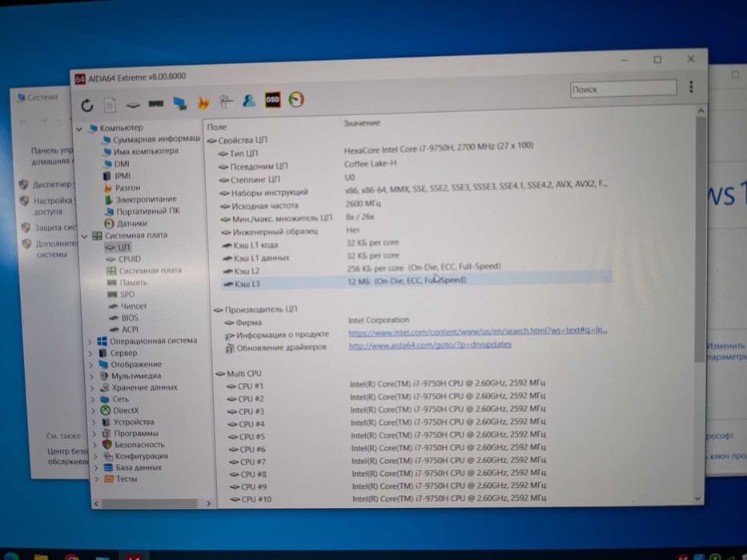
Task: Open the Тесты tree item
Action: pyautogui.click(x=121, y=479)
